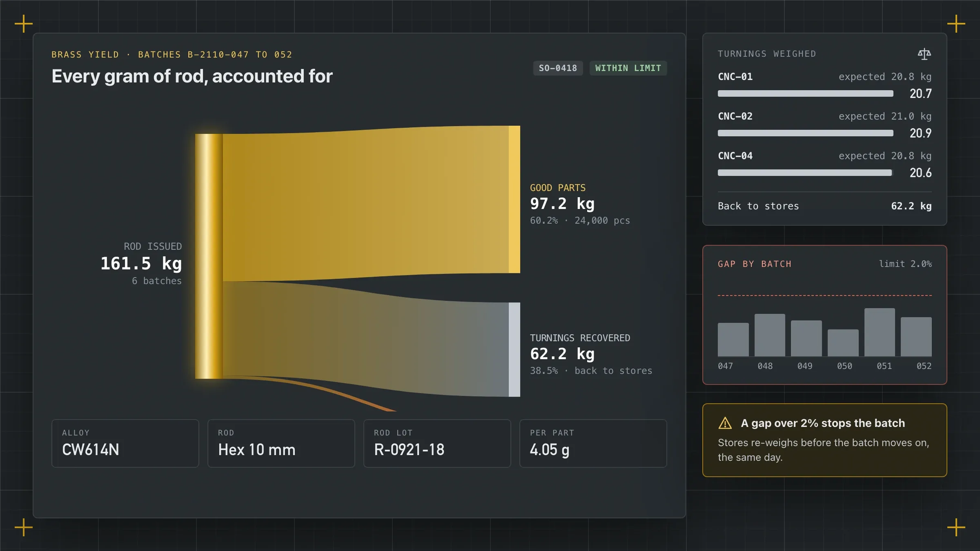
Task: Select the batch 049 gap bar
Action: (806, 338)
